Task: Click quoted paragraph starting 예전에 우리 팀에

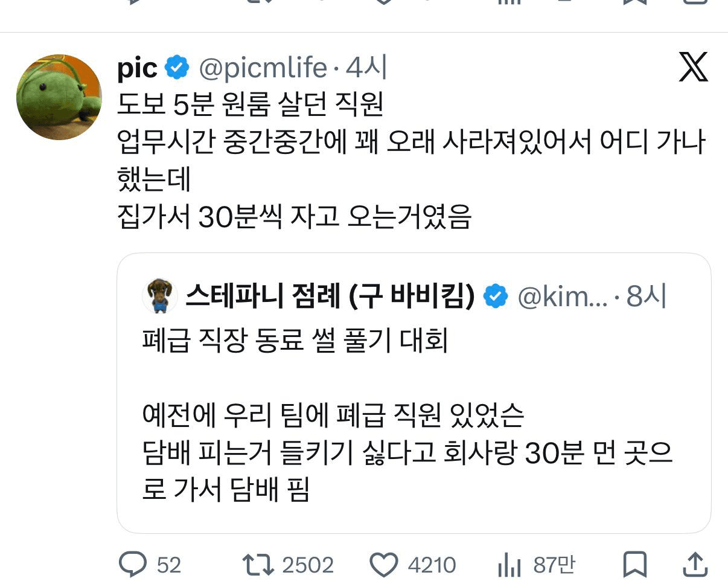Action: pyautogui.click(x=333, y=415)
